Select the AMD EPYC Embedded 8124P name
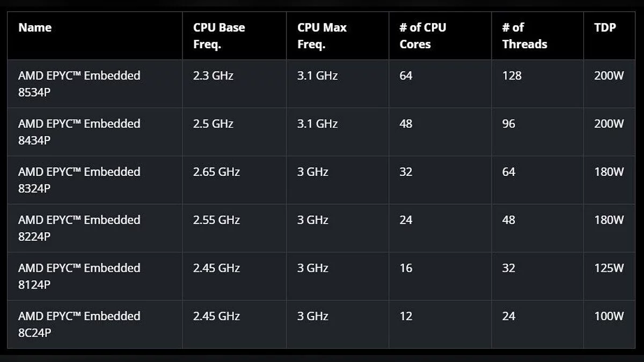This screenshot has width=644, height=362. [x=79, y=276]
